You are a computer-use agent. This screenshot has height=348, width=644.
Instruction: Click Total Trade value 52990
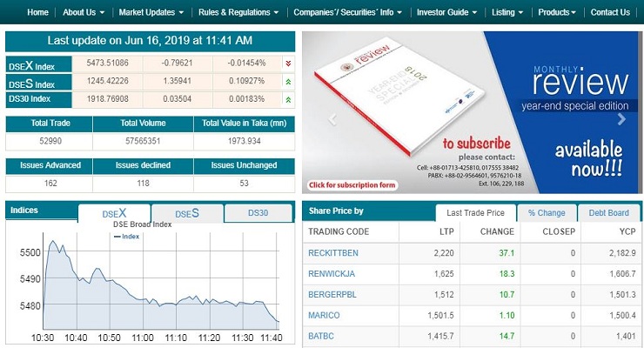click(x=50, y=141)
